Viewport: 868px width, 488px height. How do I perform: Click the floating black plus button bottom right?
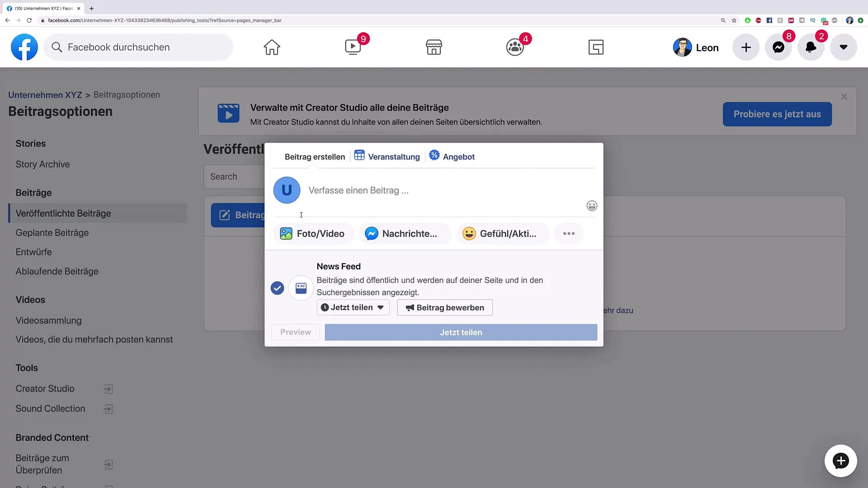pos(841,461)
